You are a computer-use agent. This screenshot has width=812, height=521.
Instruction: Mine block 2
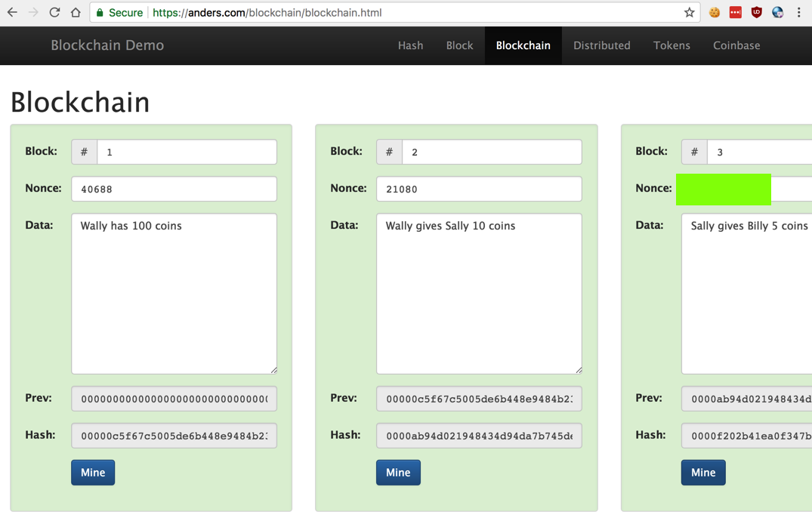[398, 473]
